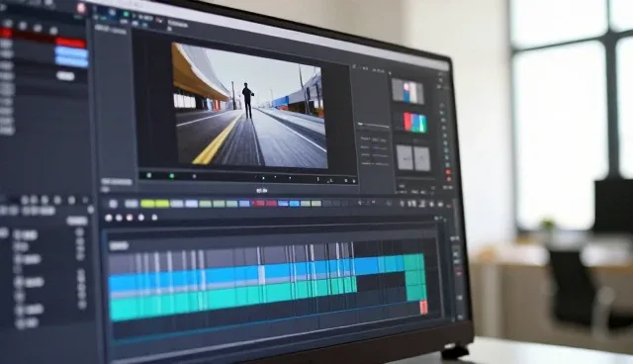Image resolution: width=633 pixels, height=364 pixels.
Task: Click the small white pill button in left panel
Action: (x=65, y=75)
